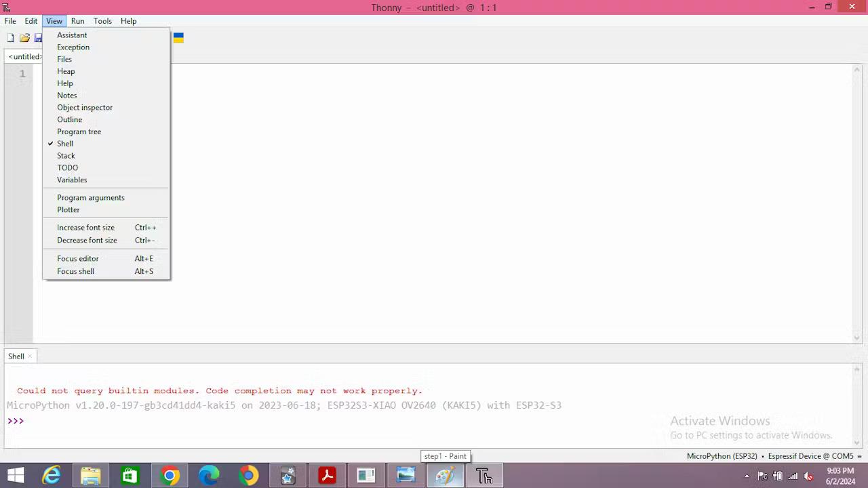Click line number 1 in the editor gutter
The height and width of the screenshot is (488, 868).
tap(22, 73)
